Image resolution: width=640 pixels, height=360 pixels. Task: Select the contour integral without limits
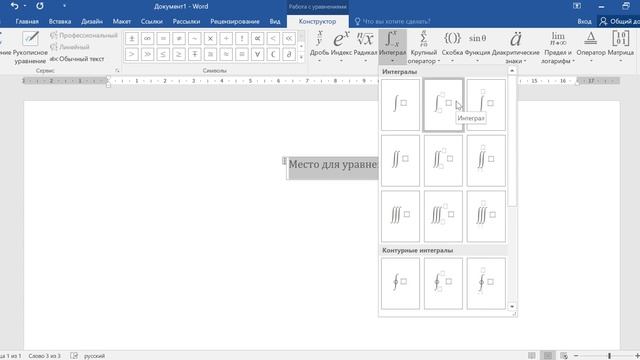400,283
